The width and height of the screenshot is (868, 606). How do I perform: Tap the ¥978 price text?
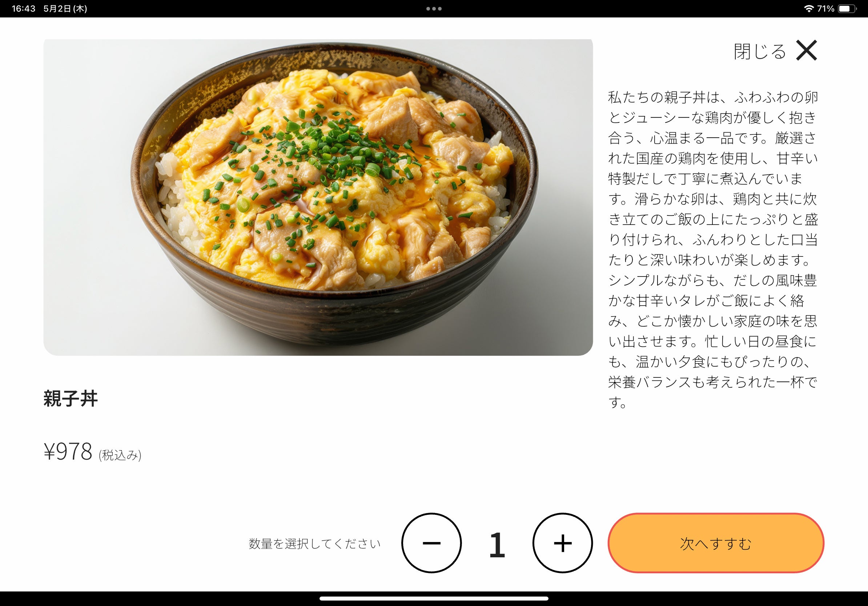68,451
